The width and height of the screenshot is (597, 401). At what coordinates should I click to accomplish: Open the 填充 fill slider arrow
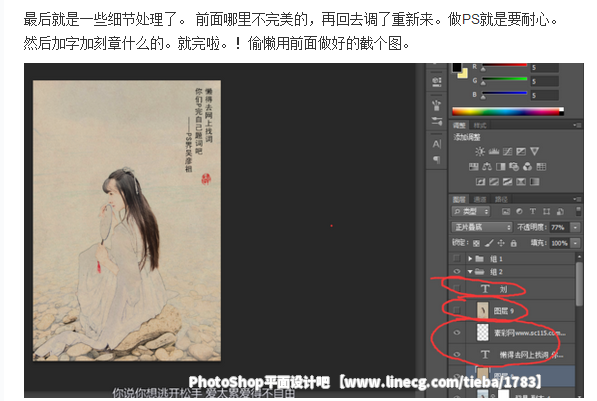click(575, 243)
